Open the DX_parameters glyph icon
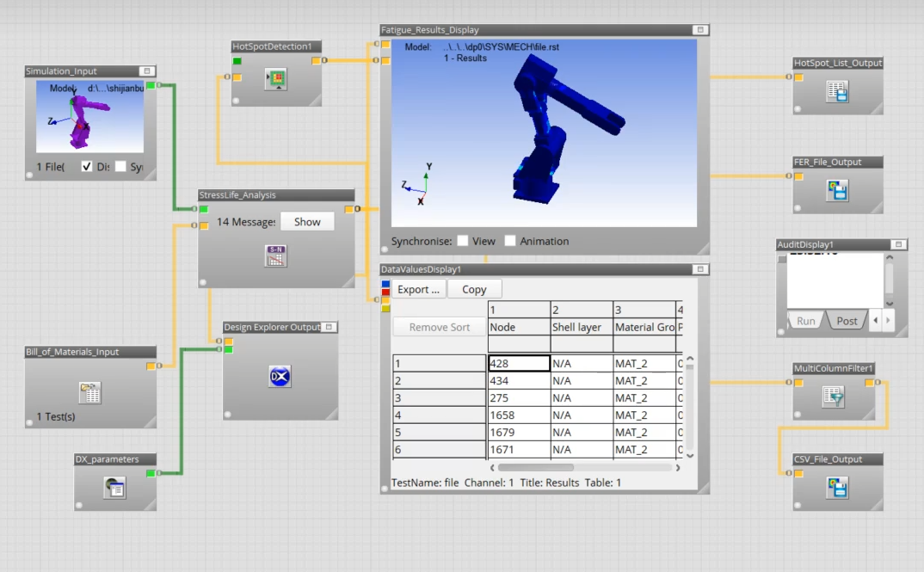The image size is (924, 572). click(x=114, y=488)
